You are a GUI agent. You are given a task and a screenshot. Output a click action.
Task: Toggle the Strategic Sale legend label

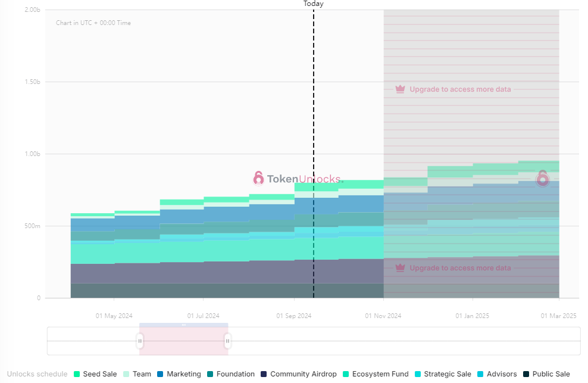click(x=447, y=374)
